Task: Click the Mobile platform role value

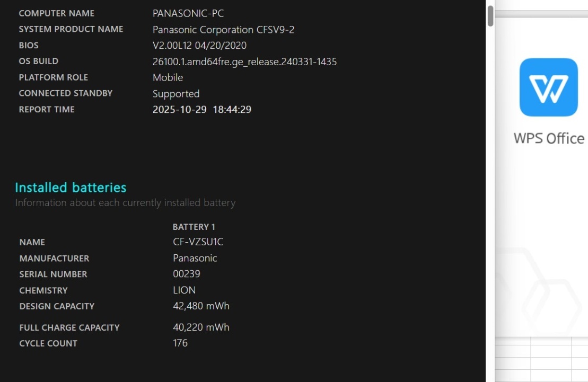Action: pos(168,77)
